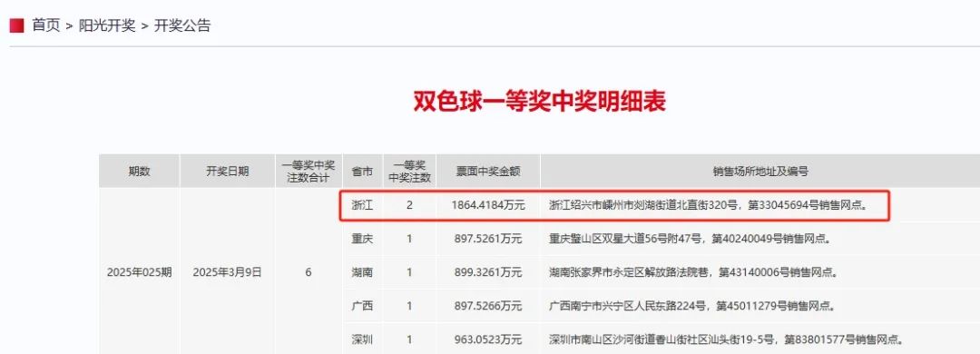Open the 首页 breadcrumb link

tap(45, 25)
